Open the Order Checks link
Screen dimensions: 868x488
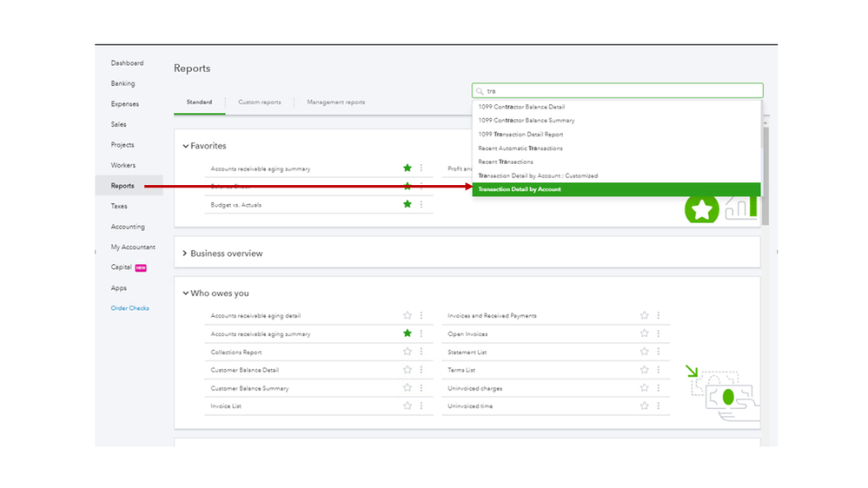pos(130,308)
